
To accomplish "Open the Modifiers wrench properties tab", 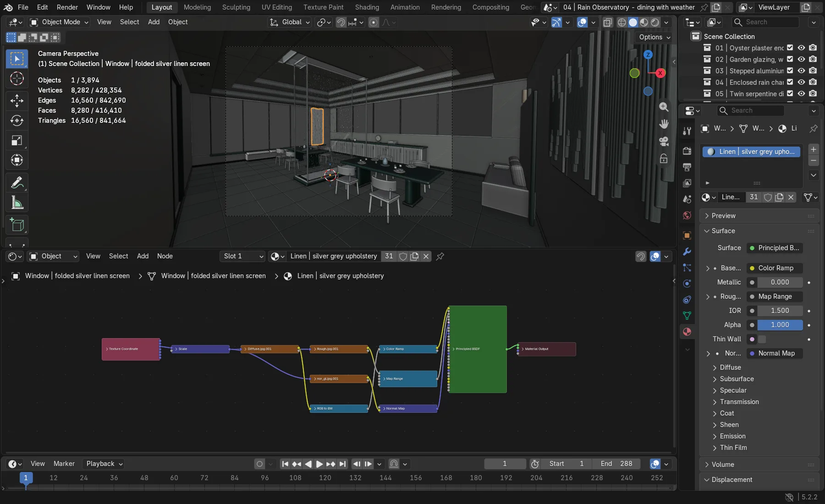I will click(x=687, y=252).
